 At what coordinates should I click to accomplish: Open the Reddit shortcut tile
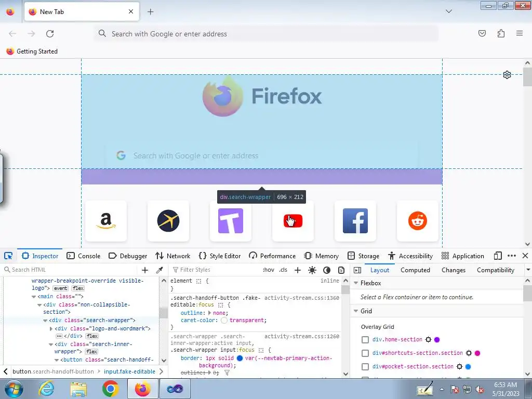click(418, 221)
